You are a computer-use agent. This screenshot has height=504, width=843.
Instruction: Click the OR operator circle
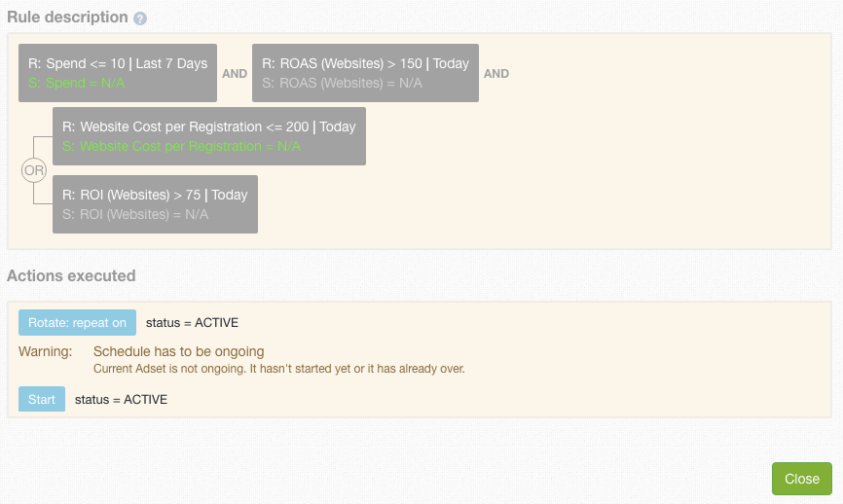[34, 170]
